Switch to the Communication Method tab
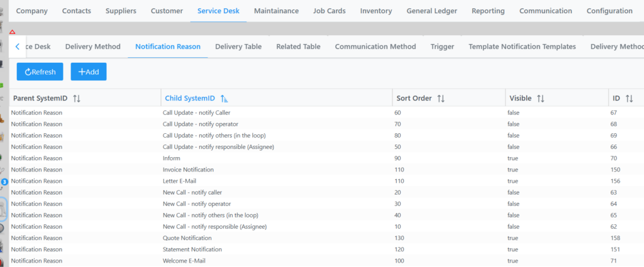Screen dimensions: 644x267 [375, 46]
